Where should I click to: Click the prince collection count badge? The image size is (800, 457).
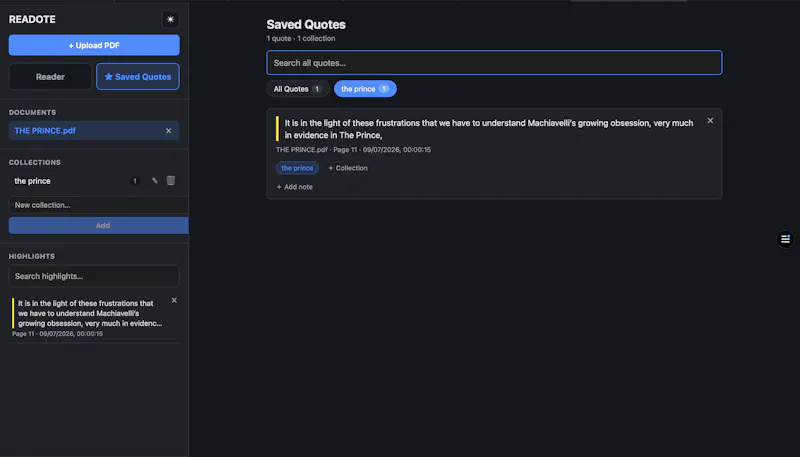(135, 181)
